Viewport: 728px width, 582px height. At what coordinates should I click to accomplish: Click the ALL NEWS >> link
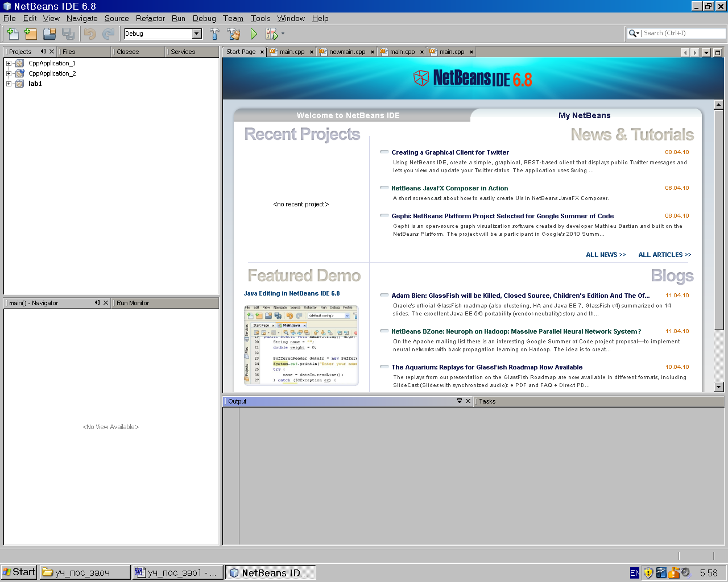(x=606, y=255)
